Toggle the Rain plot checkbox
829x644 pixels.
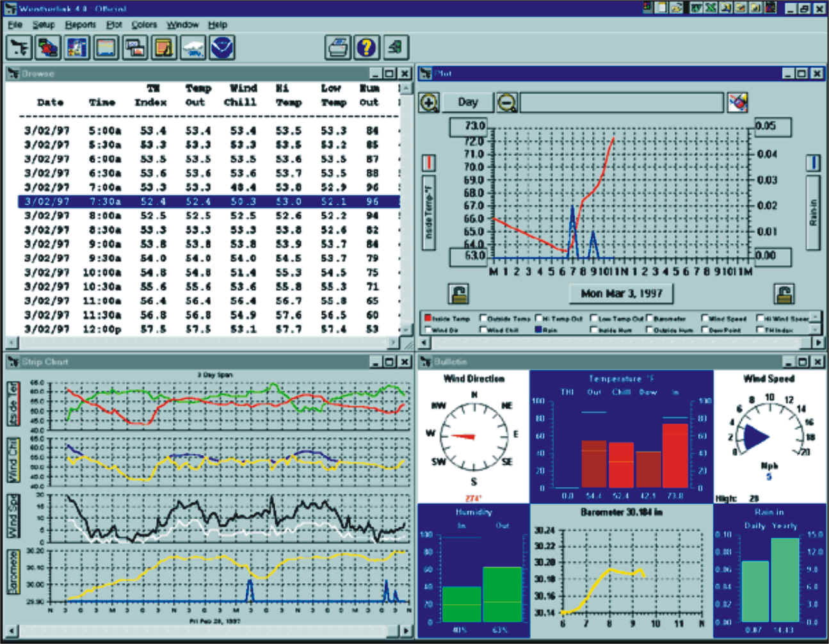click(539, 330)
